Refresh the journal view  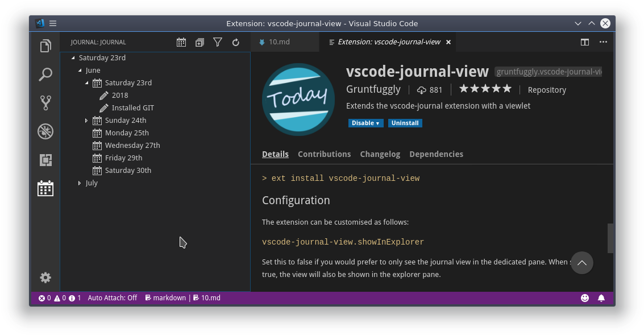236,42
